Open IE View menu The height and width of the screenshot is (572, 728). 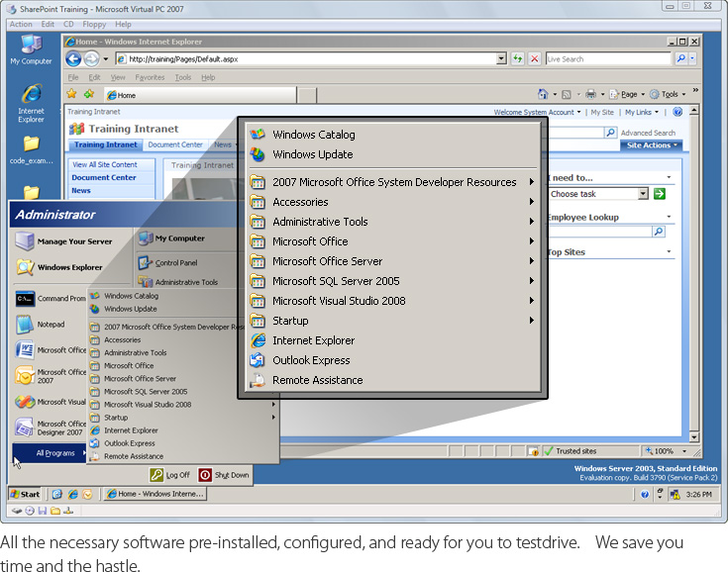click(118, 77)
